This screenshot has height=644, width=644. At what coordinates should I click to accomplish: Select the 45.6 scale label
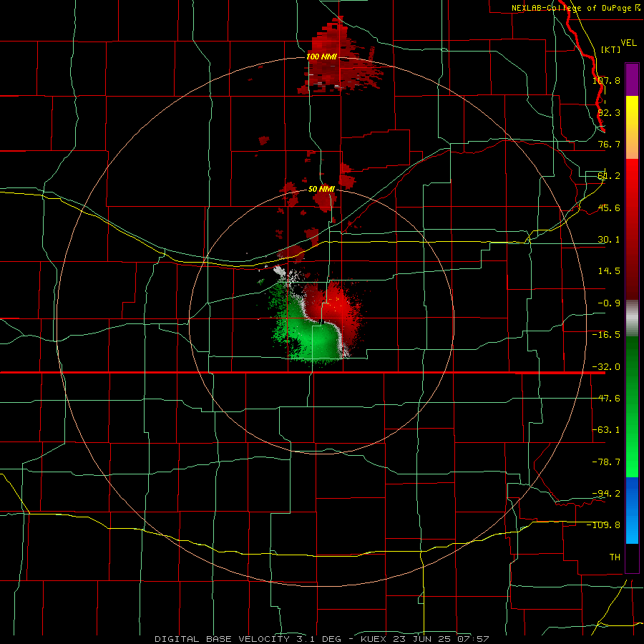609,208
